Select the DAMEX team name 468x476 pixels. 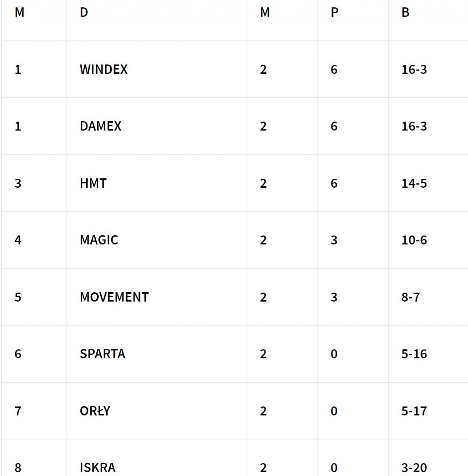tap(100, 126)
